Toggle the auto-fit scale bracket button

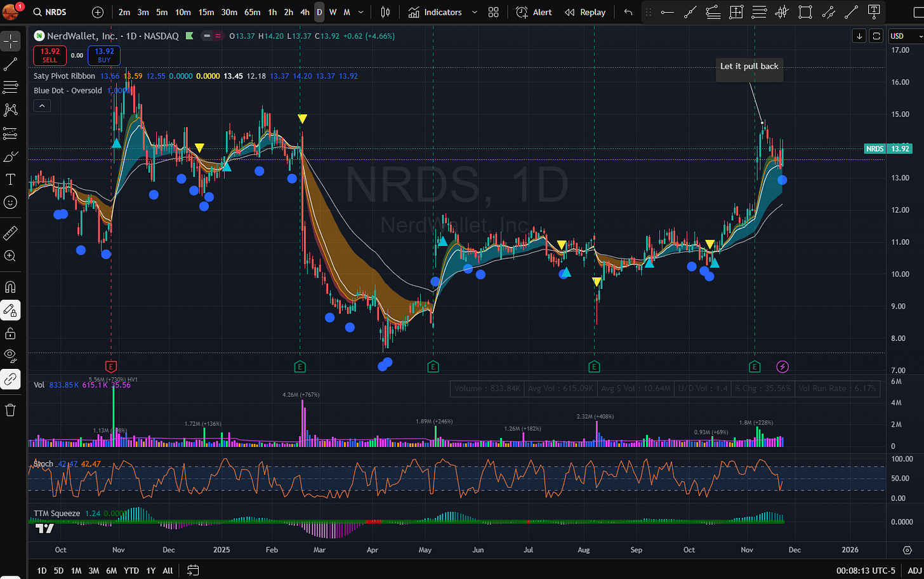coord(876,36)
